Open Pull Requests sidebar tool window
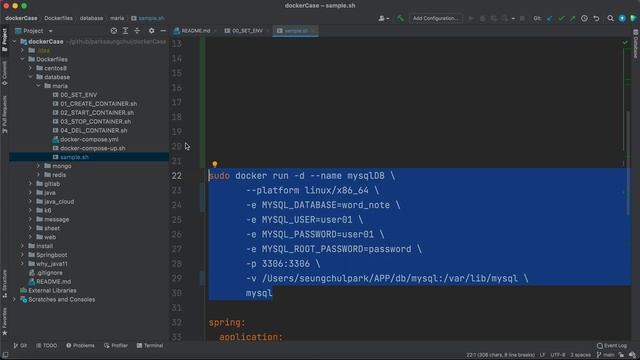640x360 pixels. click(x=4, y=114)
